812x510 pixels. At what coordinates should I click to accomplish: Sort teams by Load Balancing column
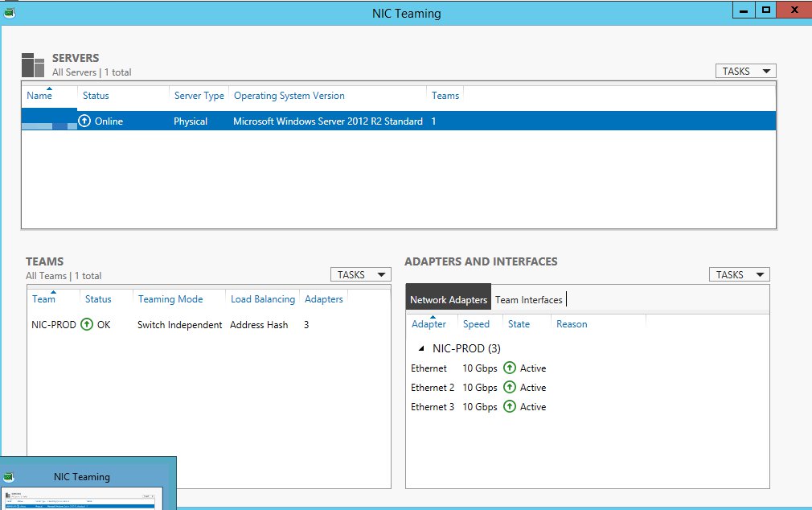coord(263,299)
